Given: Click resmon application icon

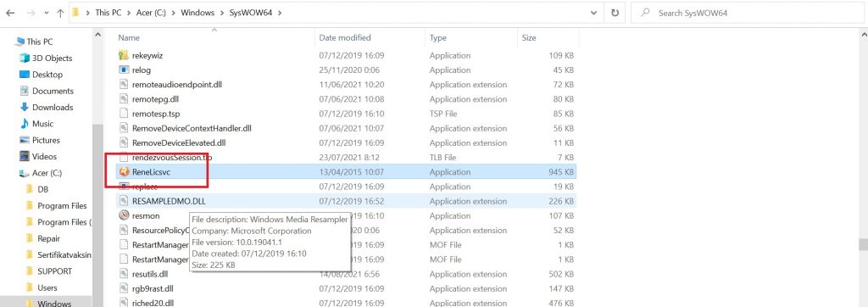Looking at the screenshot, I should tap(124, 215).
